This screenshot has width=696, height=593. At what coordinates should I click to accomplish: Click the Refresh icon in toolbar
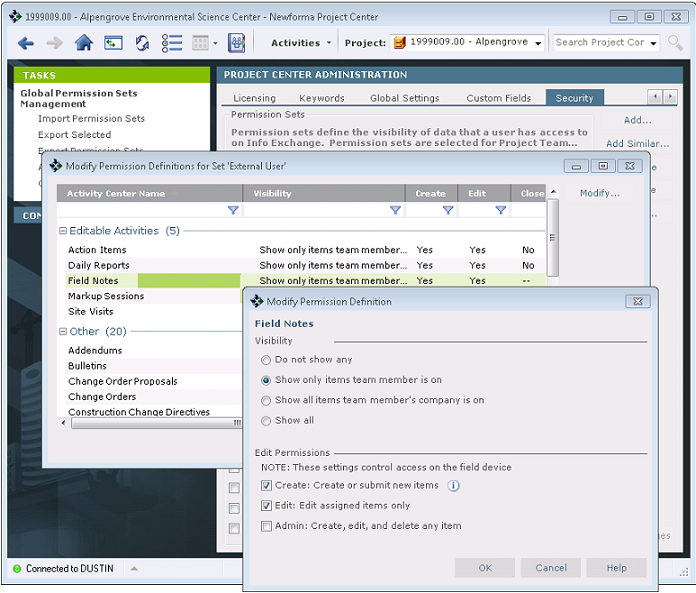(x=142, y=43)
